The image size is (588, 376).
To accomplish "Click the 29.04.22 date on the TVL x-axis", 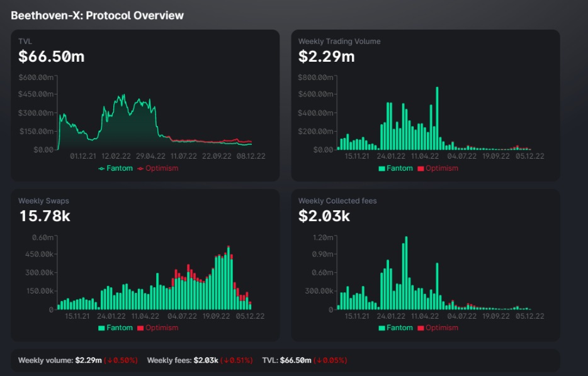I will pos(150,156).
